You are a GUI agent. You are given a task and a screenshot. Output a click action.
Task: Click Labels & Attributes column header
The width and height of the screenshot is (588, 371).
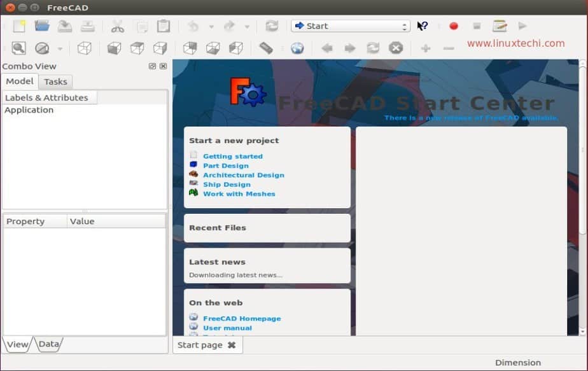click(x=50, y=97)
